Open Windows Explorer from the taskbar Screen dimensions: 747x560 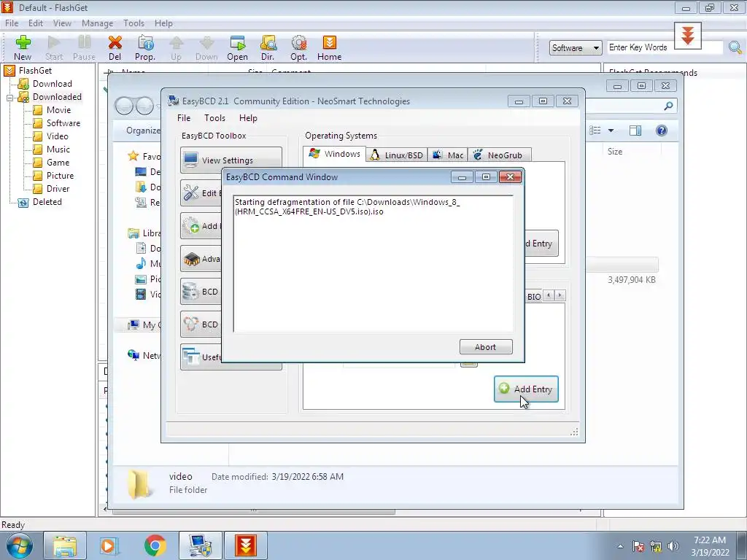click(x=65, y=545)
